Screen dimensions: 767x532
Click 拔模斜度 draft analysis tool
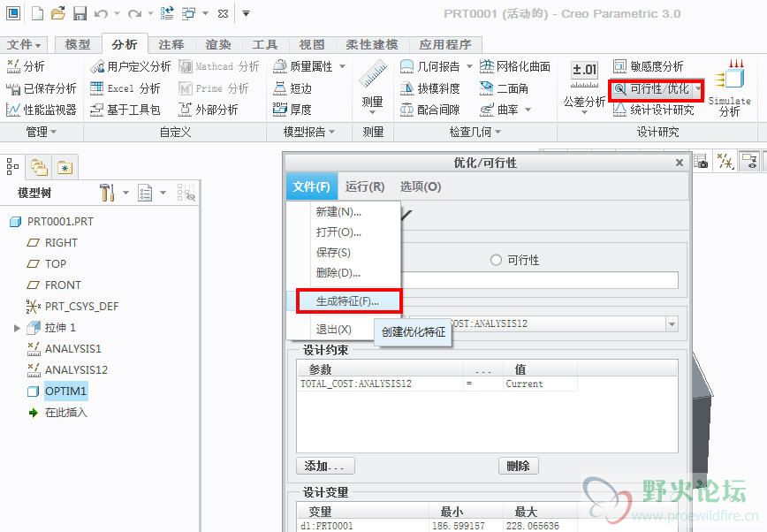430,88
